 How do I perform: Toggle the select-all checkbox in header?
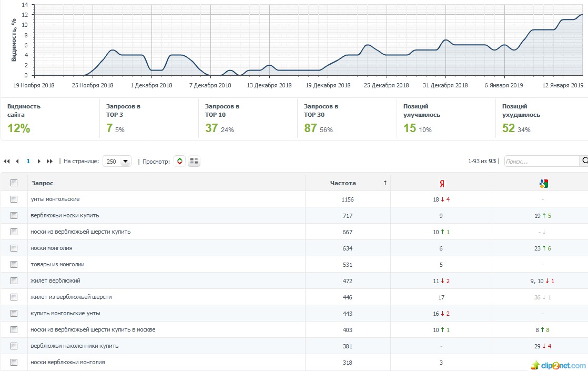click(14, 183)
